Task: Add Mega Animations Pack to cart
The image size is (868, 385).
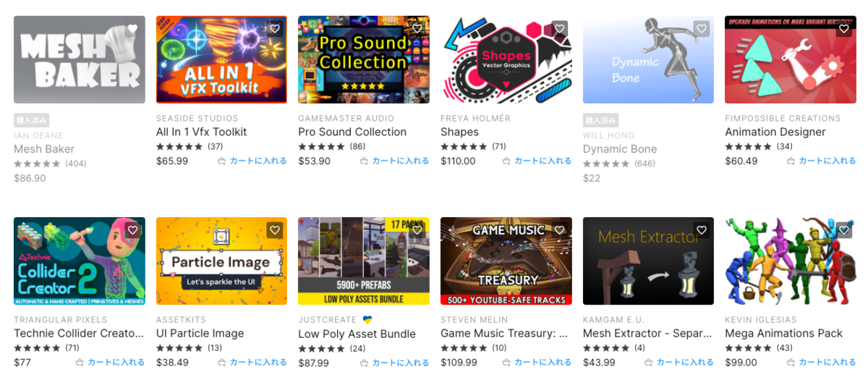Action: (x=821, y=362)
